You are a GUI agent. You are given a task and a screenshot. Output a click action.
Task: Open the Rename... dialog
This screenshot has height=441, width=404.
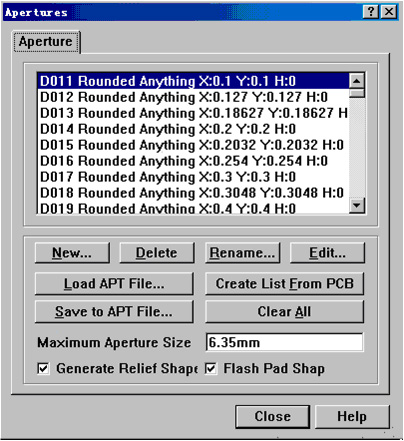242,253
